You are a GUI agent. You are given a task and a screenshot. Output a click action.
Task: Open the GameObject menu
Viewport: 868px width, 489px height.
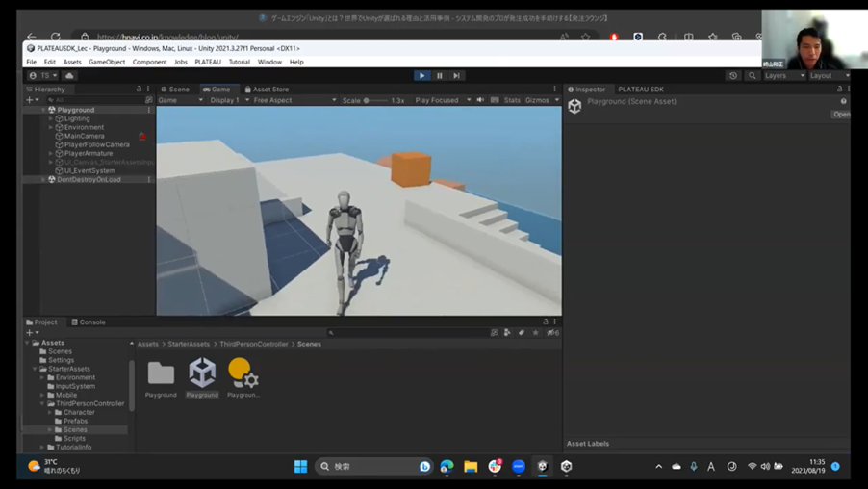click(107, 62)
